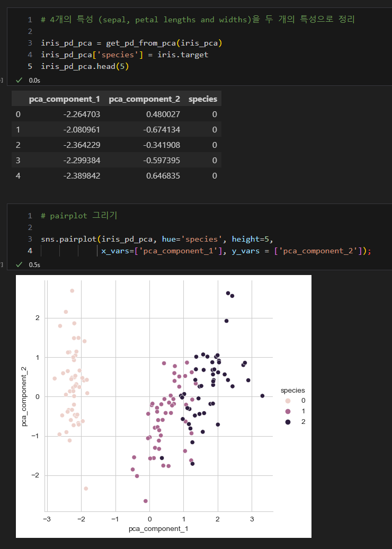
Task: Place cursor on the iris_pd_pca.head(5) line
Action: (85, 66)
